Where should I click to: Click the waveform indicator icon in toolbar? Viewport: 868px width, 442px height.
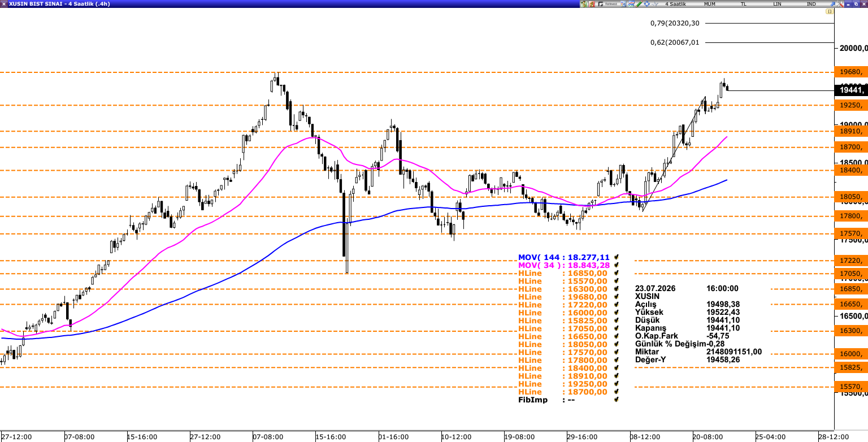[655, 4]
